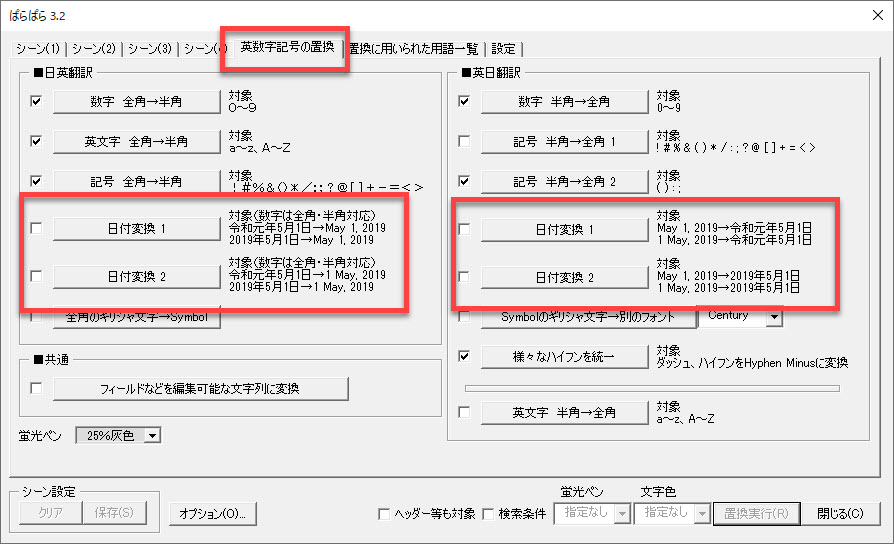The height and width of the screenshot is (544, 894).
Task: Switch to the シーン(1) tab
Action: (38, 49)
